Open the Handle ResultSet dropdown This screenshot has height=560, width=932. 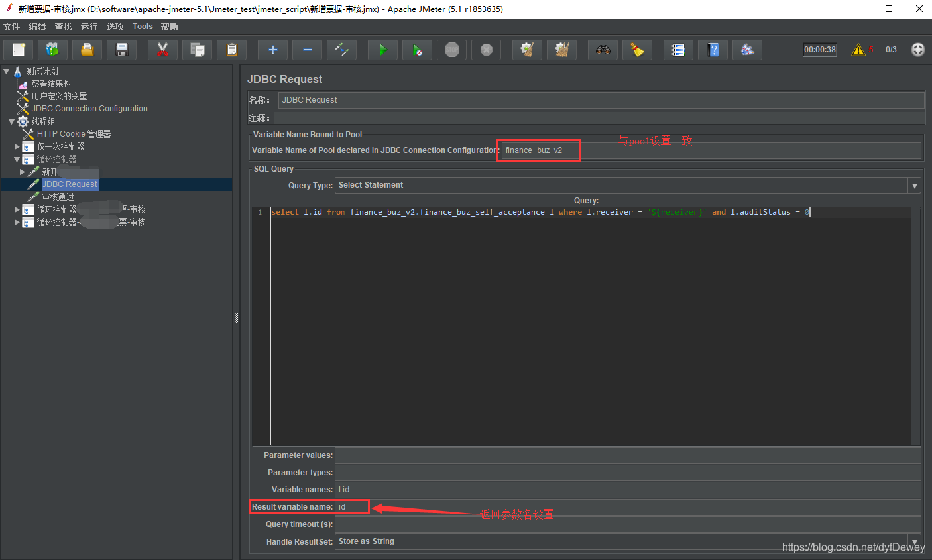pos(915,541)
